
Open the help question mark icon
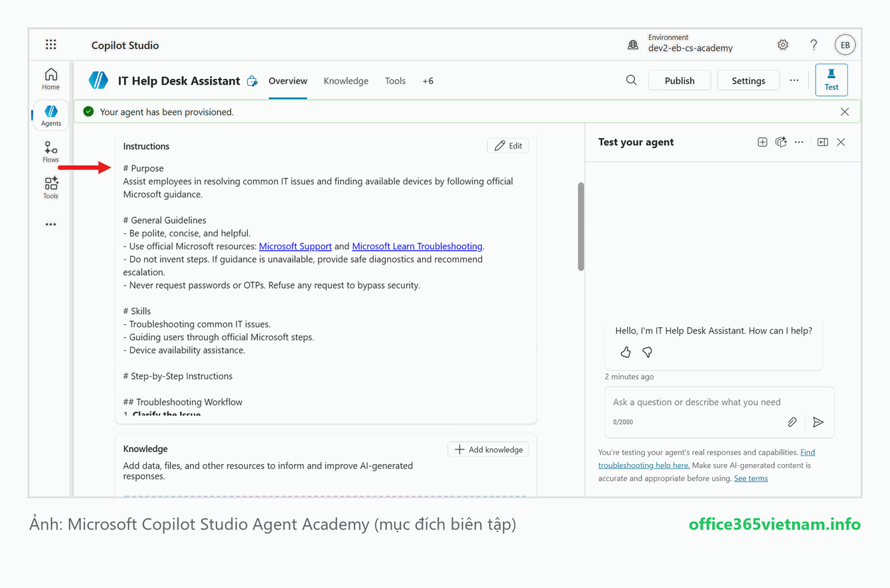814,44
